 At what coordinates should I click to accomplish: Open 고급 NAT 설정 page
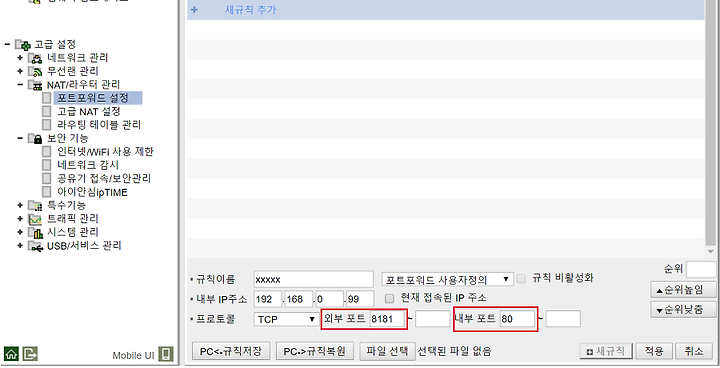89,111
